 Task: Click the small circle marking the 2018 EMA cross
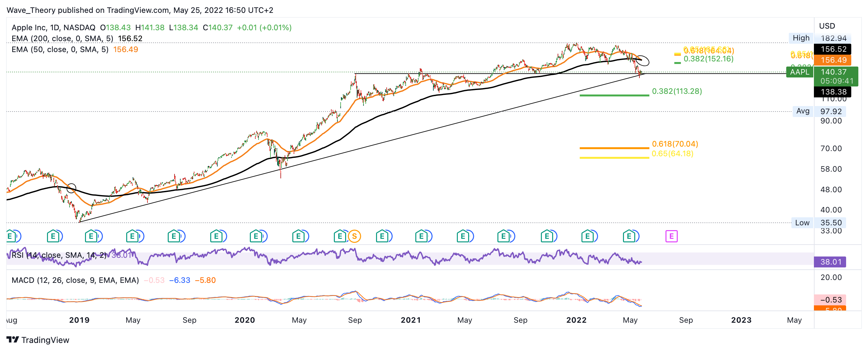[71, 188]
